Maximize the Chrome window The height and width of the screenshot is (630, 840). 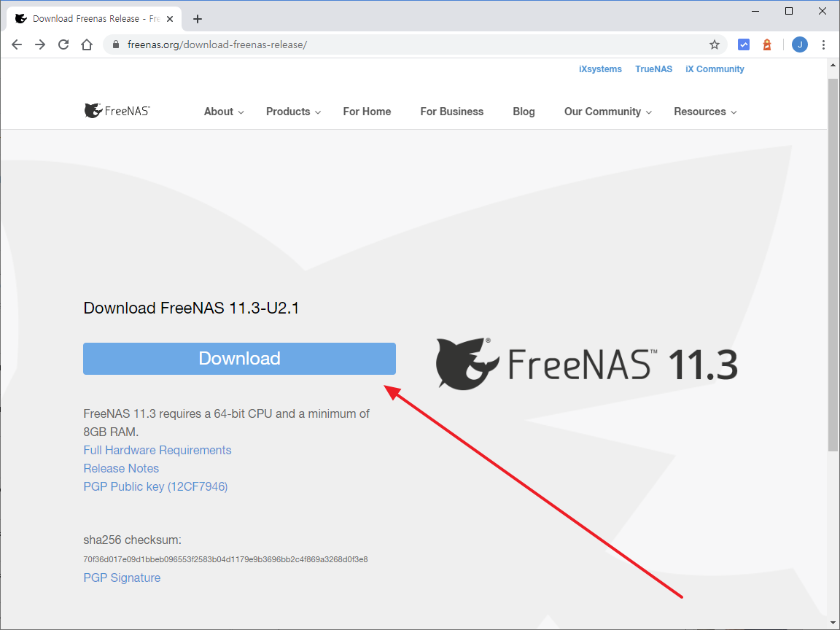tap(788, 11)
